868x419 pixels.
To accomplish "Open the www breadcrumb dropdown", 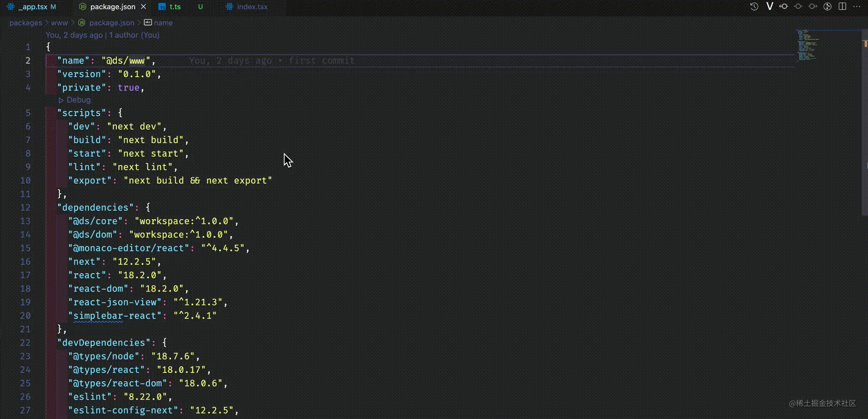I will [59, 23].
